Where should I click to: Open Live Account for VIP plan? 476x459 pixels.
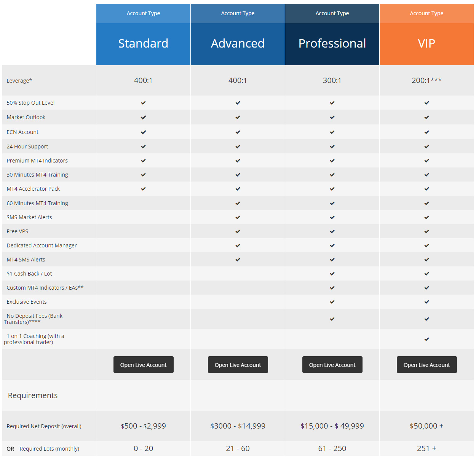click(426, 365)
